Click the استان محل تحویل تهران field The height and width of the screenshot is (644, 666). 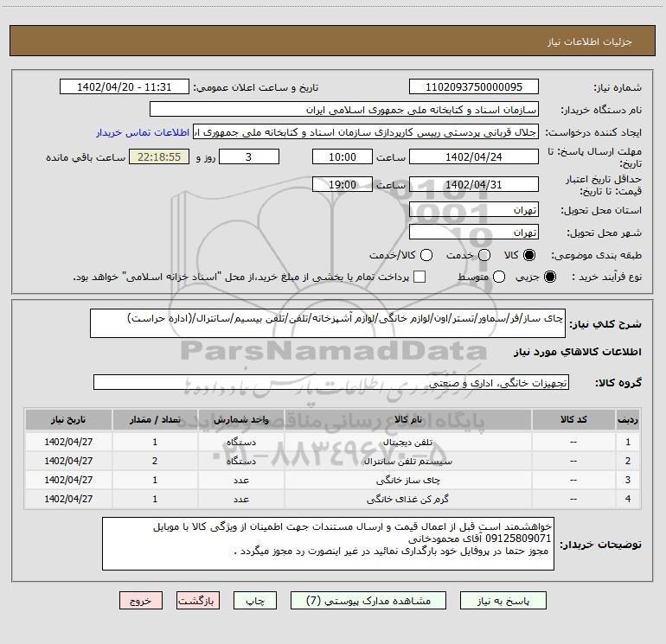click(x=474, y=210)
